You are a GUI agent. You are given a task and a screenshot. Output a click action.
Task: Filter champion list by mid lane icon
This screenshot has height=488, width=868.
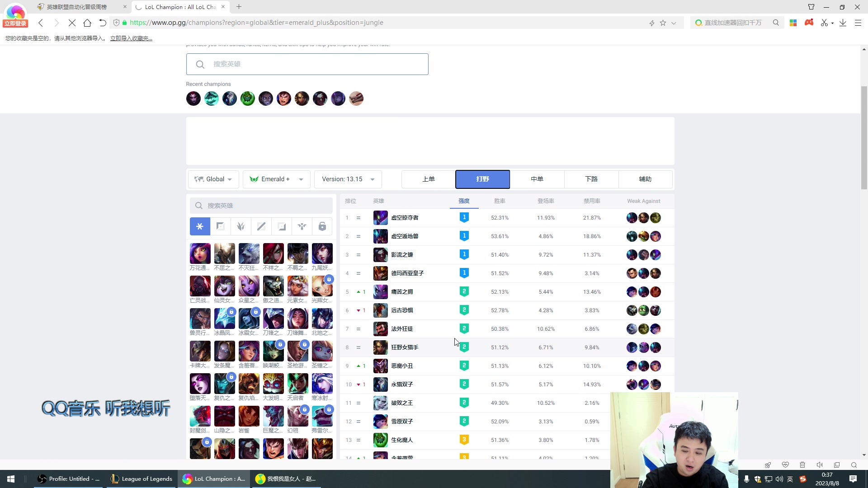click(x=261, y=226)
